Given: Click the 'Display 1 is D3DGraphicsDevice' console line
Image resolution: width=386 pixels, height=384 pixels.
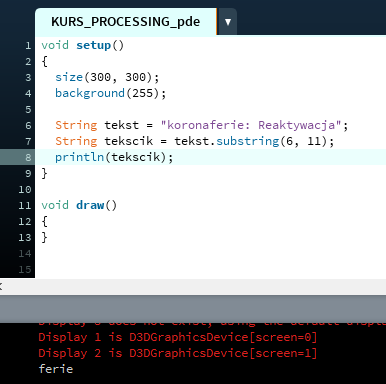Looking at the screenshot, I should click(178, 337).
